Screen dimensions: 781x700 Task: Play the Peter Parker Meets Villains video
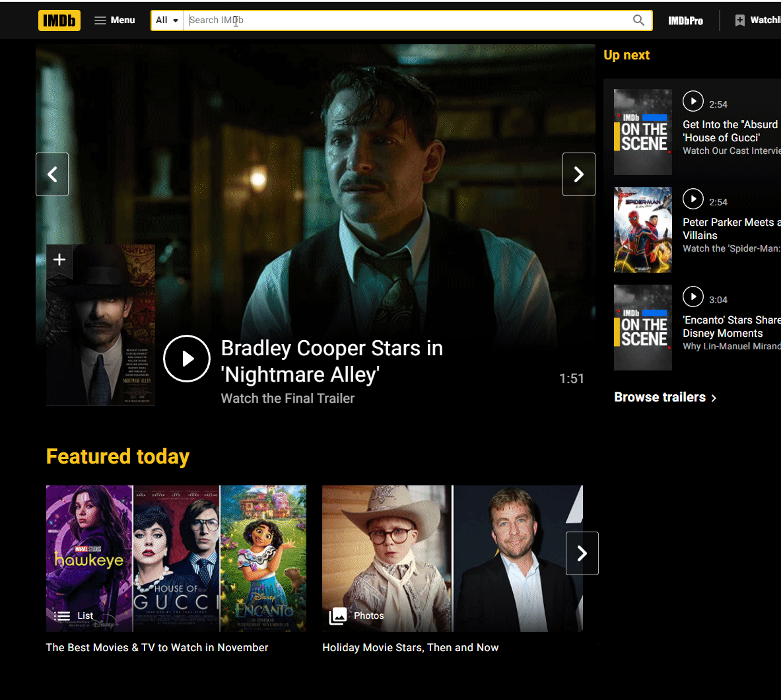[693, 199]
